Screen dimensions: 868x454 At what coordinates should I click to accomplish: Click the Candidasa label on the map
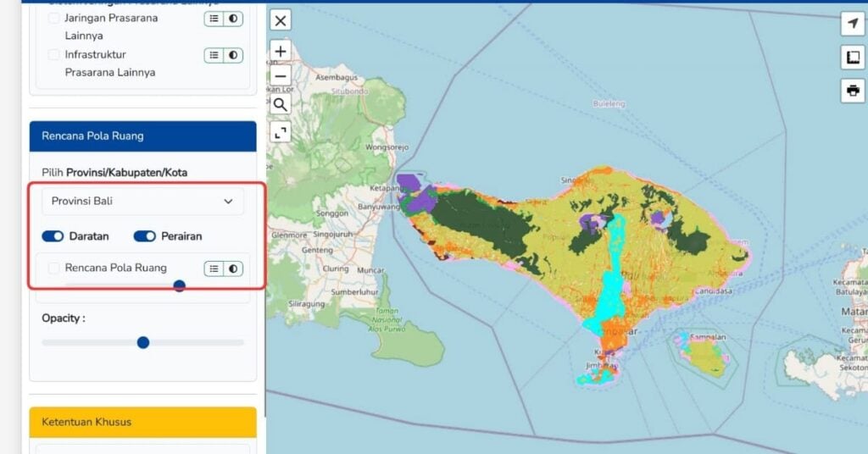pyautogui.click(x=713, y=291)
